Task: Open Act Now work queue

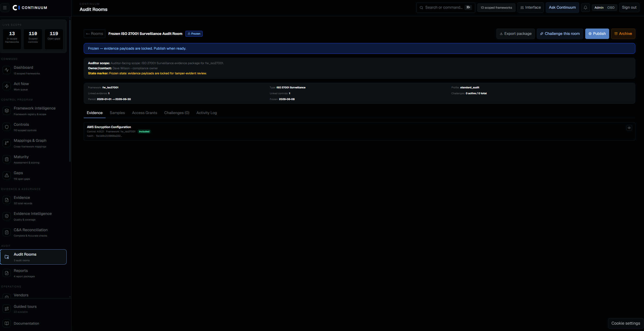Action: click(33, 86)
